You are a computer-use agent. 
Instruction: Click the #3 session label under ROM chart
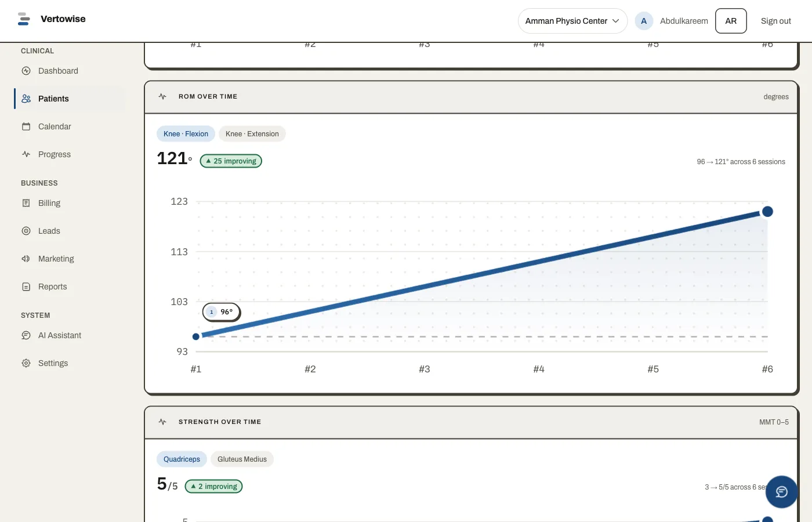click(x=425, y=369)
